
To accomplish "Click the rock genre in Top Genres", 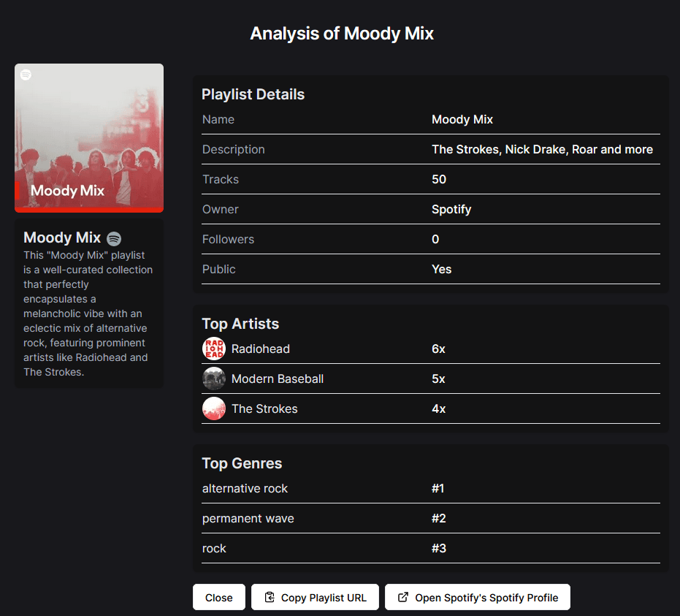I will tap(214, 548).
